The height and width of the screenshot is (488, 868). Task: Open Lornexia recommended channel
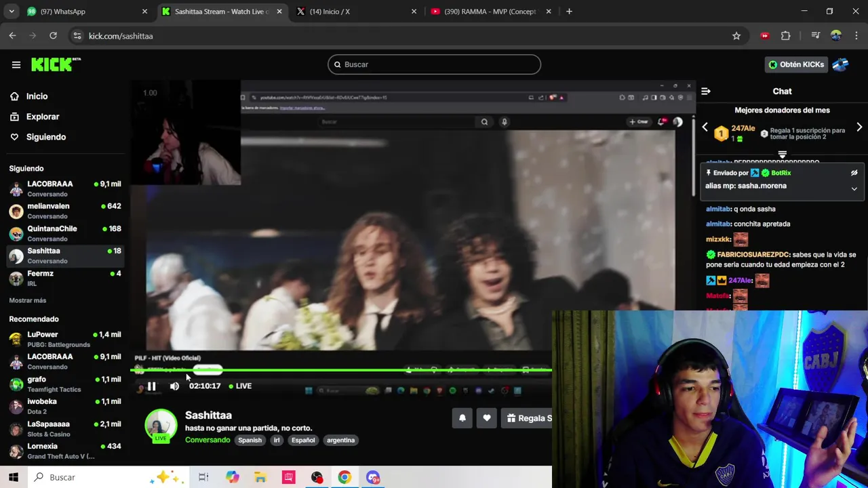65,451
